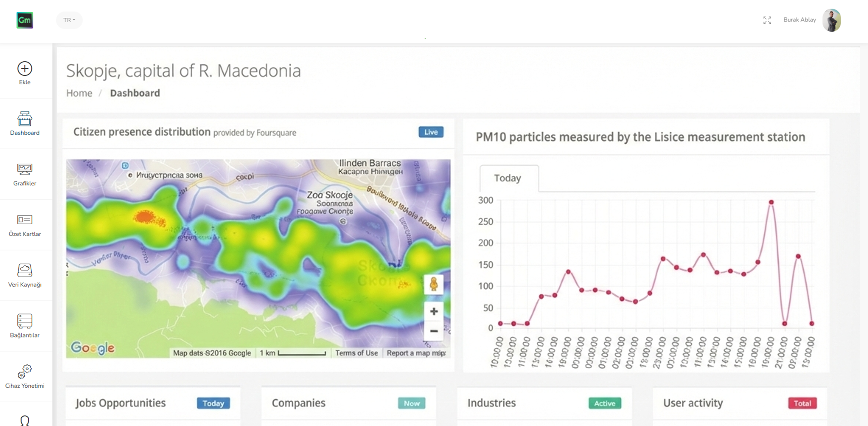Zoom in using the map plus control

coord(434,311)
